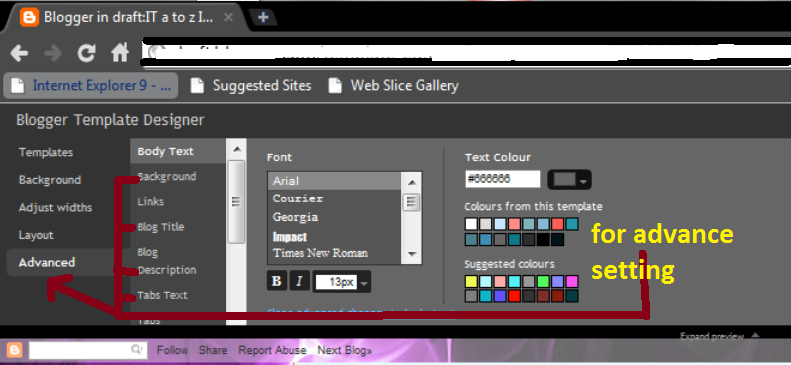
Task: Click the Text Colour hex value field
Action: click(502, 179)
